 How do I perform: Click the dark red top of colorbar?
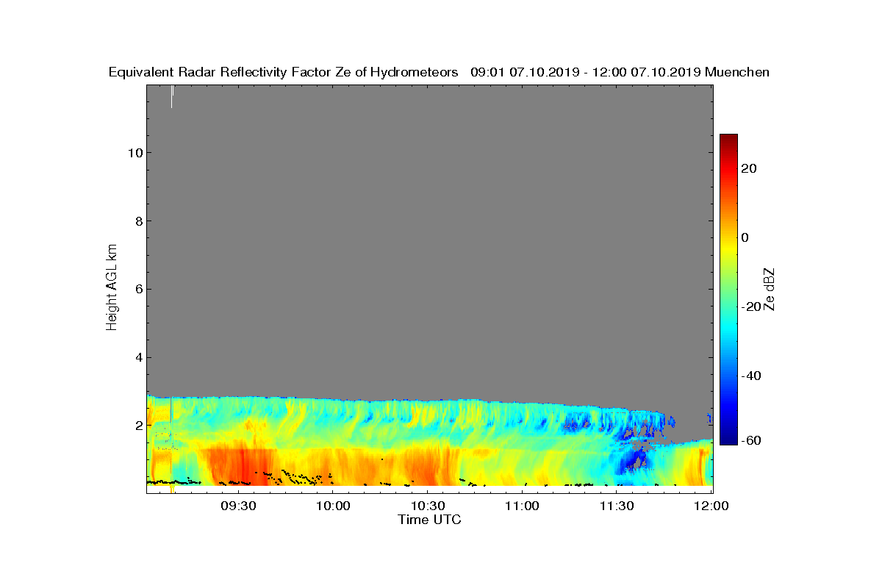[728, 140]
